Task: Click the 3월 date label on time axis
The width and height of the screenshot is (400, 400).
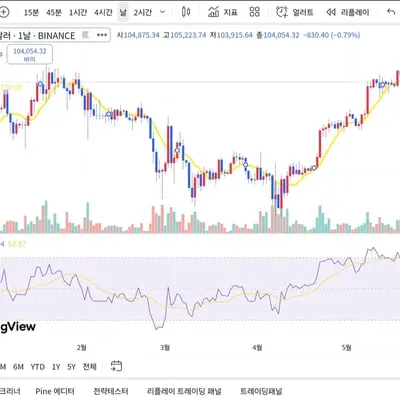Action: (165, 348)
